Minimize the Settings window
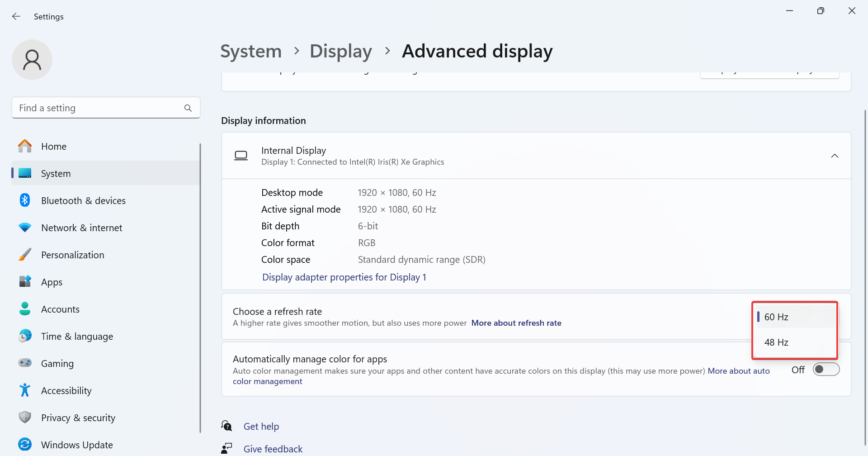The image size is (868, 456). [x=790, y=11]
